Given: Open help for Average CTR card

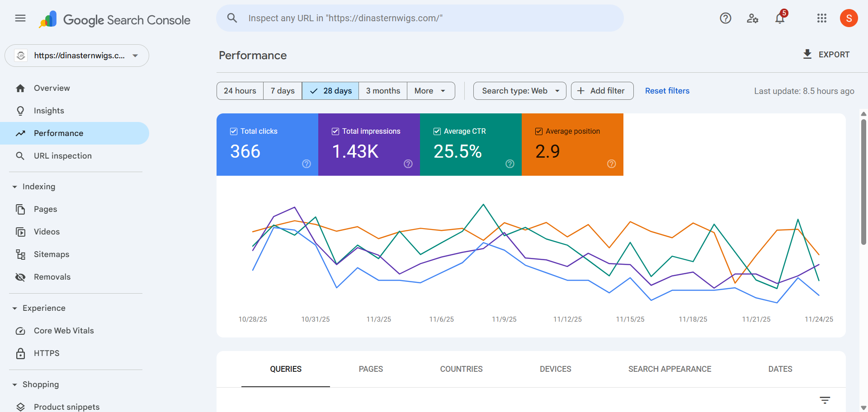Looking at the screenshot, I should [x=510, y=164].
